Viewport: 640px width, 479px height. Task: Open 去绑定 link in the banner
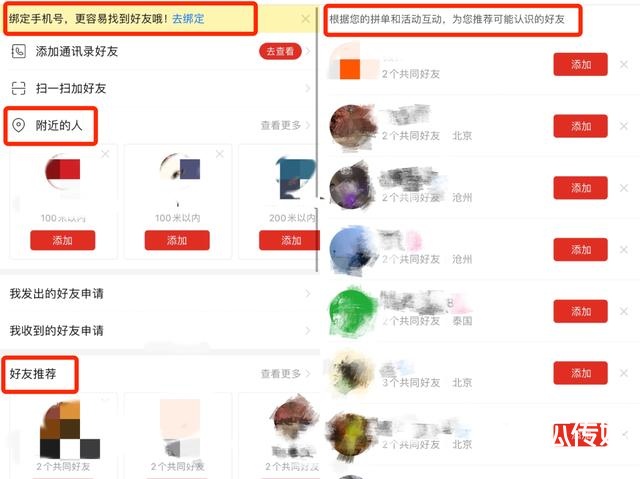(188, 19)
